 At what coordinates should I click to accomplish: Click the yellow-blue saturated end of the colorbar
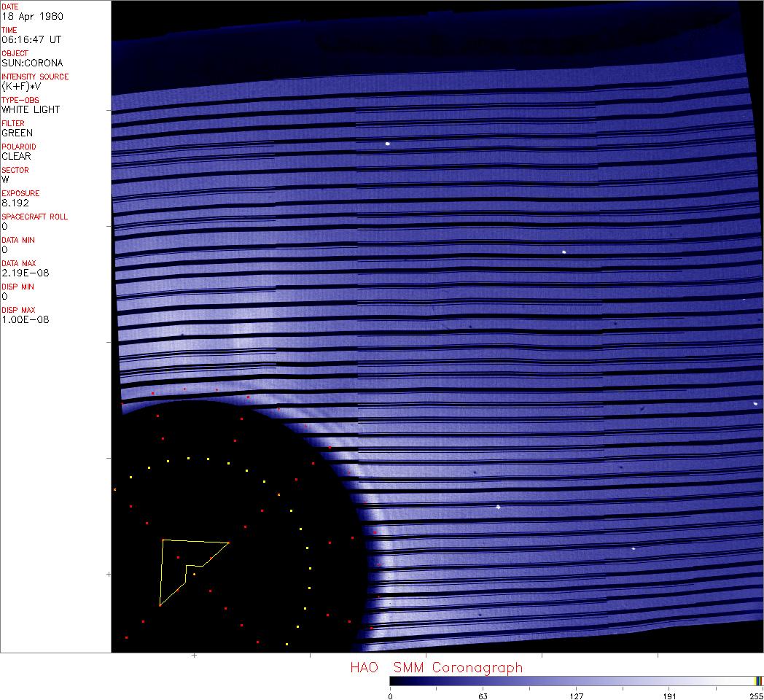coord(758,680)
